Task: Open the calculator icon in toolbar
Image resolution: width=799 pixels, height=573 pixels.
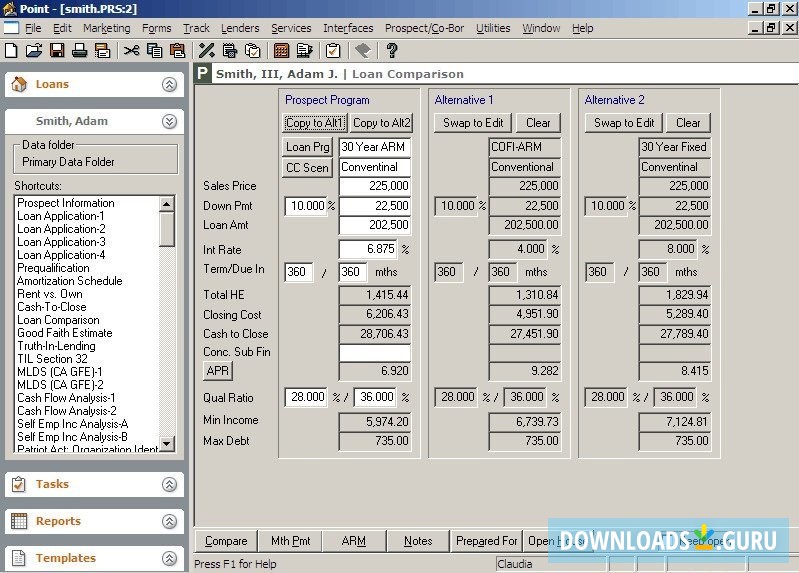Action: (281, 50)
